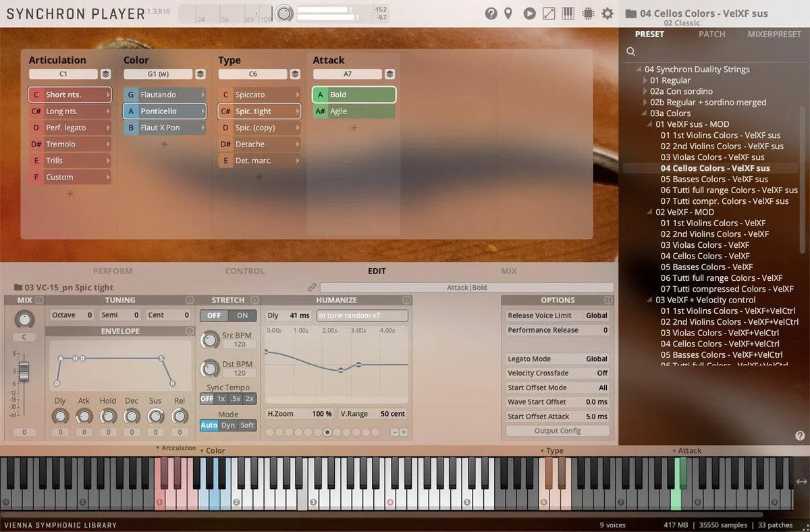Click the Velocity Crossfade Off setting

click(557, 373)
